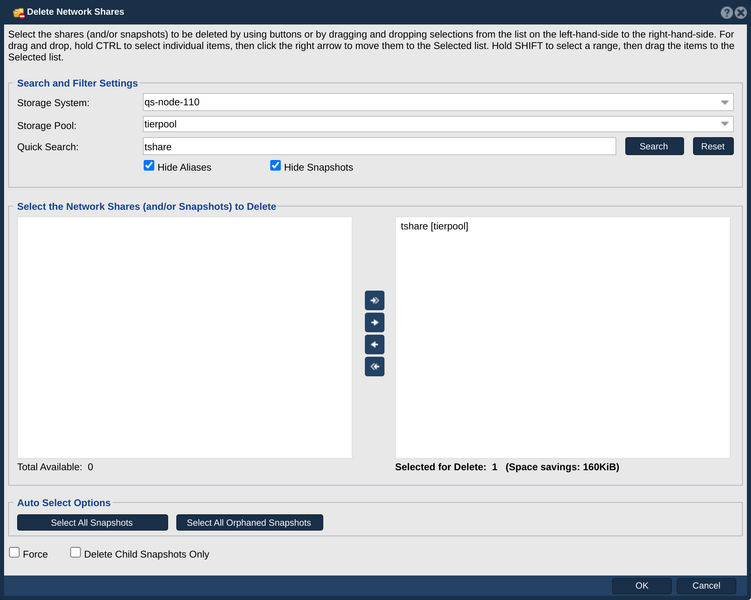Click the Total Available: 0 label
Image resolution: width=751 pixels, height=600 pixels.
pyautogui.click(x=55, y=467)
